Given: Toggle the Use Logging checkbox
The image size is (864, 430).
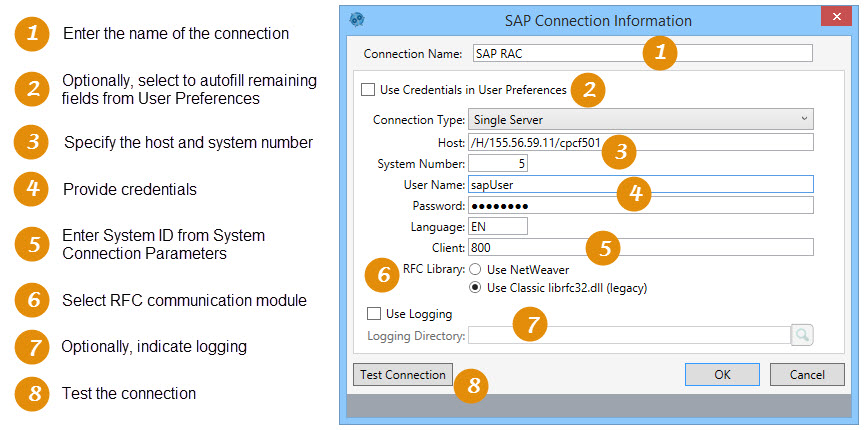Looking at the screenshot, I should pyautogui.click(x=374, y=314).
